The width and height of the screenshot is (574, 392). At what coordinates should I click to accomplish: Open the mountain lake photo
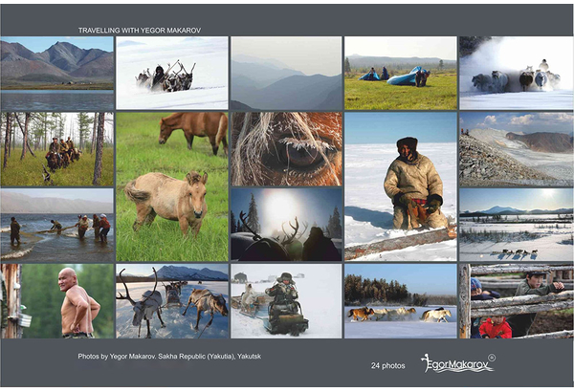coord(57,73)
